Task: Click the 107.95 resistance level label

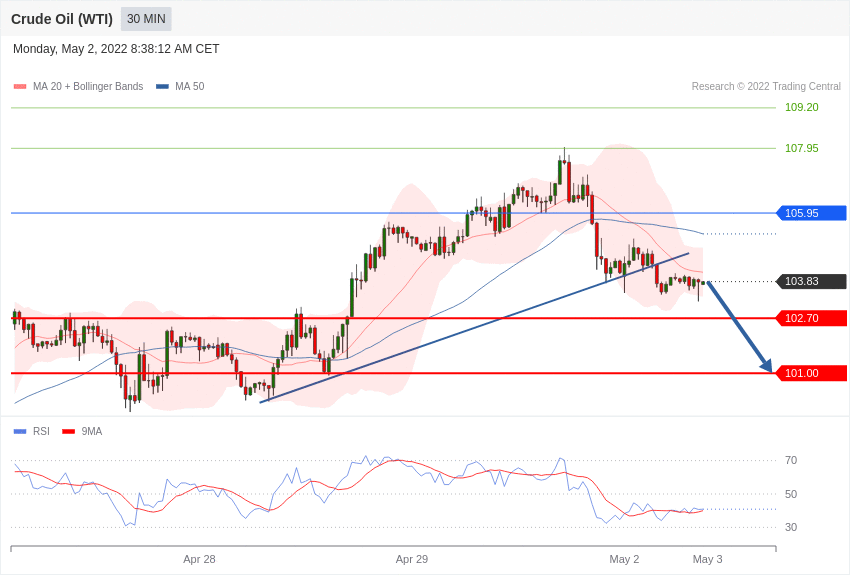Action: pos(802,148)
